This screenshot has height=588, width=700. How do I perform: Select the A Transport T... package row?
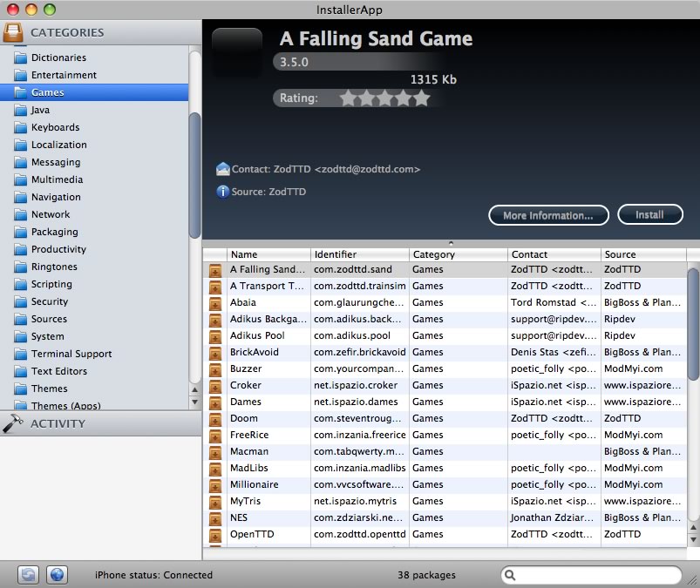(x=445, y=286)
